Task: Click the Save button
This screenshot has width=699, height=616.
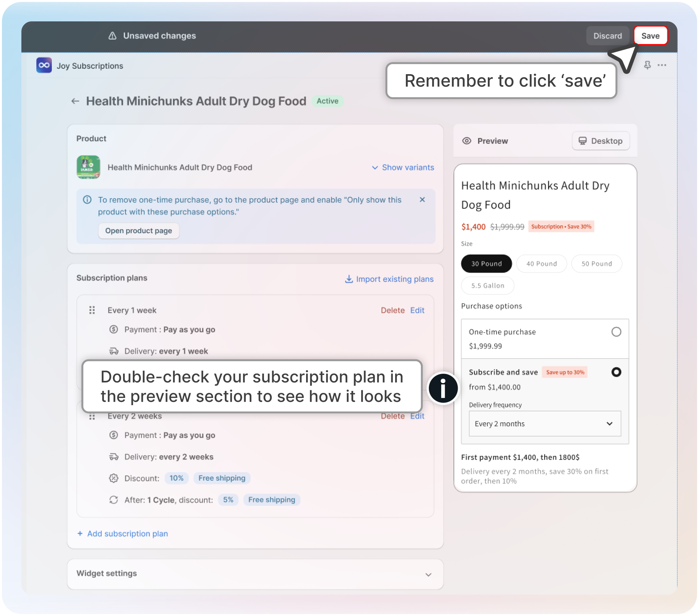Action: 650,36
